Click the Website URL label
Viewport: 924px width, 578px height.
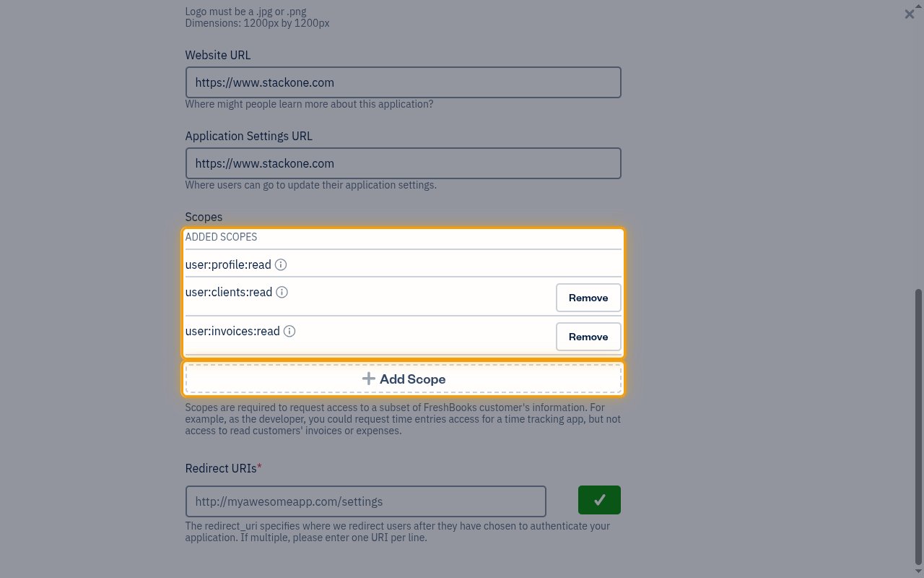click(218, 55)
